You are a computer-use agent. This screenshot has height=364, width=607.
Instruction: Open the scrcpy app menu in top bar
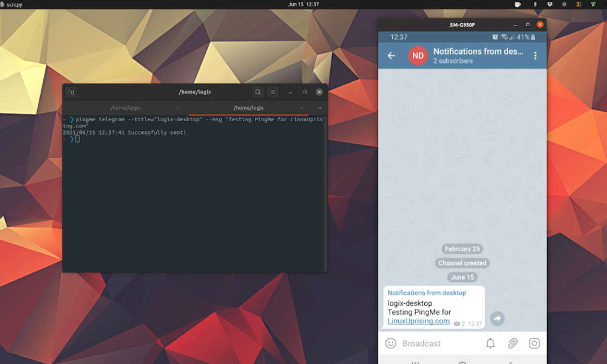click(12, 5)
